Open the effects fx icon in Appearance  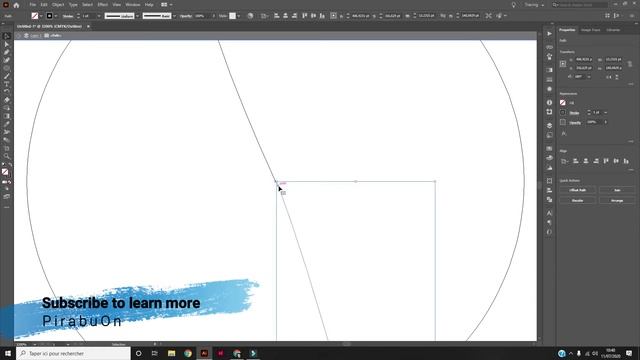point(564,133)
